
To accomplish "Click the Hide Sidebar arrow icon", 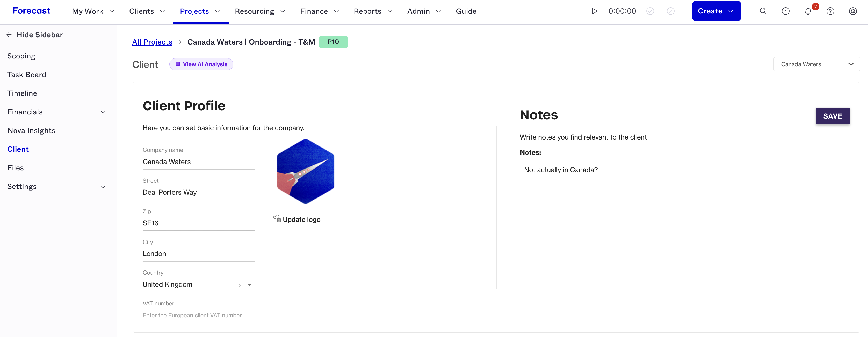I will click(8, 35).
